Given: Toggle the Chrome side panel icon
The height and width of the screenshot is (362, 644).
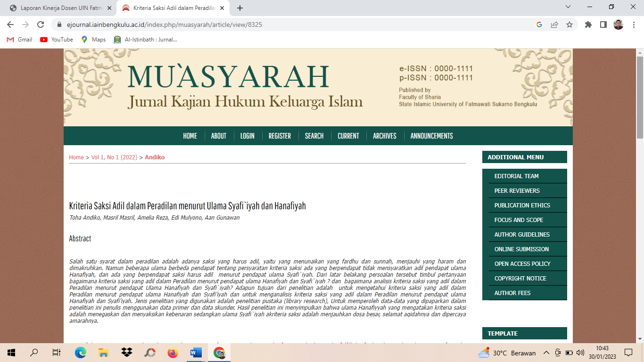Looking at the screenshot, I should tap(603, 25).
